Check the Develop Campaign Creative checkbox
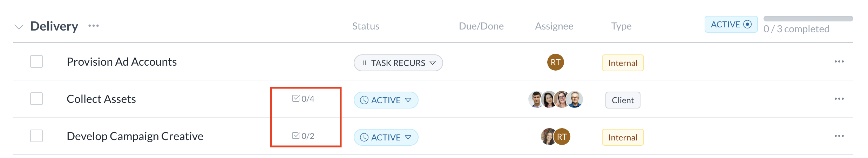The width and height of the screenshot is (868, 158). (x=36, y=136)
